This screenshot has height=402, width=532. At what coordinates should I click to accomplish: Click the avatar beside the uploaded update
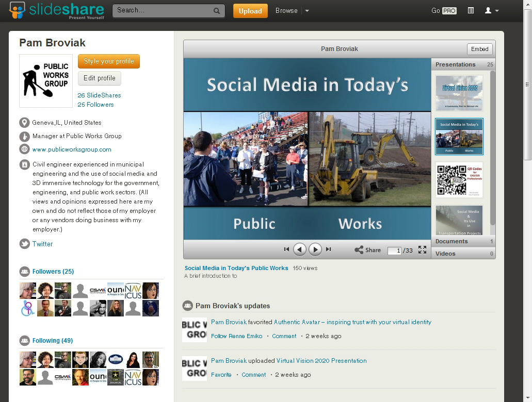195,368
